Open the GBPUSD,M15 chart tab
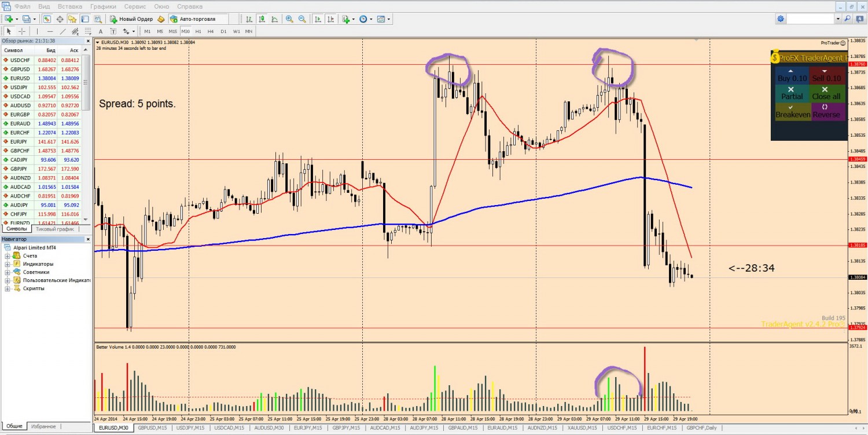This screenshot has width=868, height=435. [153, 428]
